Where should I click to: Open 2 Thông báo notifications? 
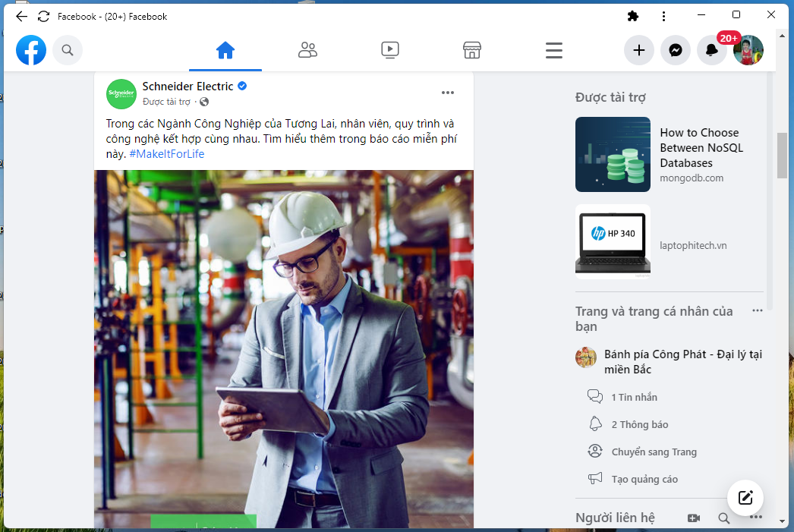point(640,425)
